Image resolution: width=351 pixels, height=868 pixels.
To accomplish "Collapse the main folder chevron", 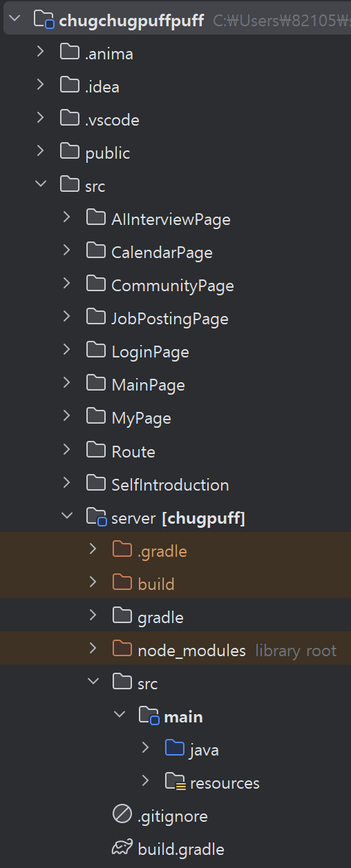I will pos(120,715).
